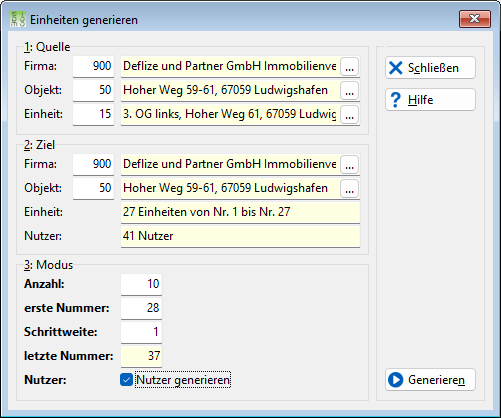Click the blue play icon on Generieren
Screen dimensions: 501x418
click(x=396, y=380)
